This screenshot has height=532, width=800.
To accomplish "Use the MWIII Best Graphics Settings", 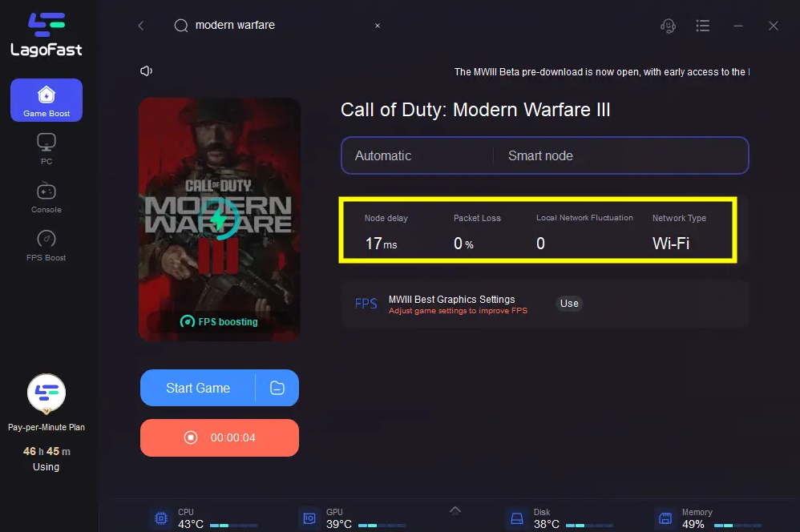I will coord(569,304).
